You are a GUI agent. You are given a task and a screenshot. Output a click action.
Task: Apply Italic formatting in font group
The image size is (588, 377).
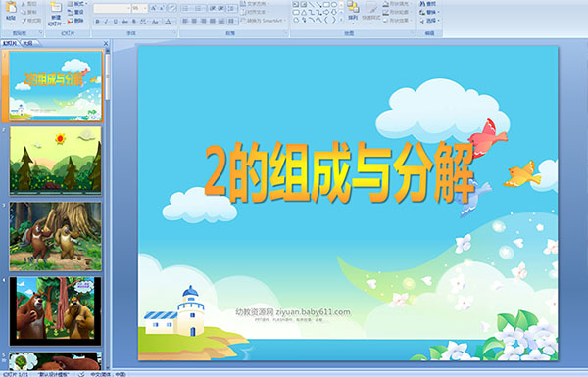point(106,22)
